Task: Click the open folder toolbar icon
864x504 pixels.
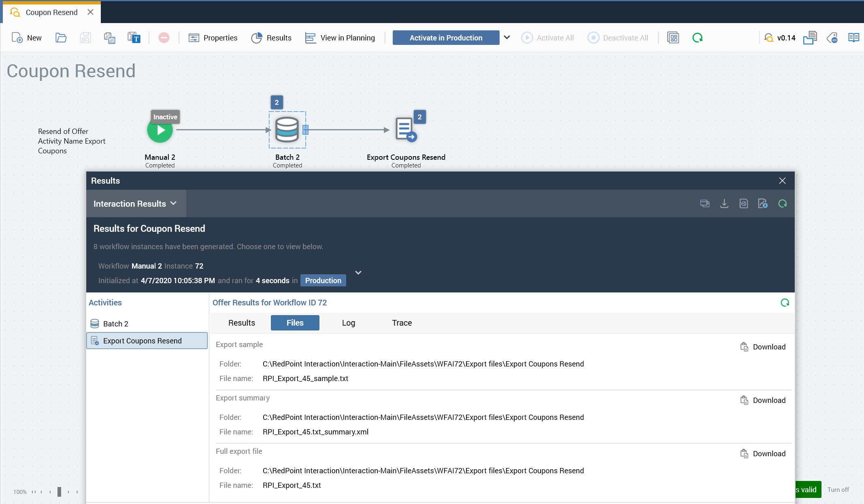Action: [x=61, y=38]
